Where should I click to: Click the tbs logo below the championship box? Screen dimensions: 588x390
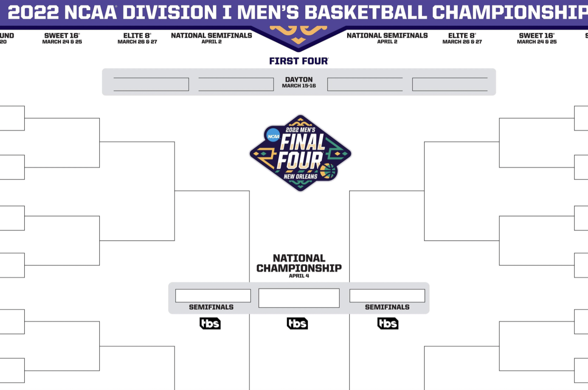click(297, 323)
